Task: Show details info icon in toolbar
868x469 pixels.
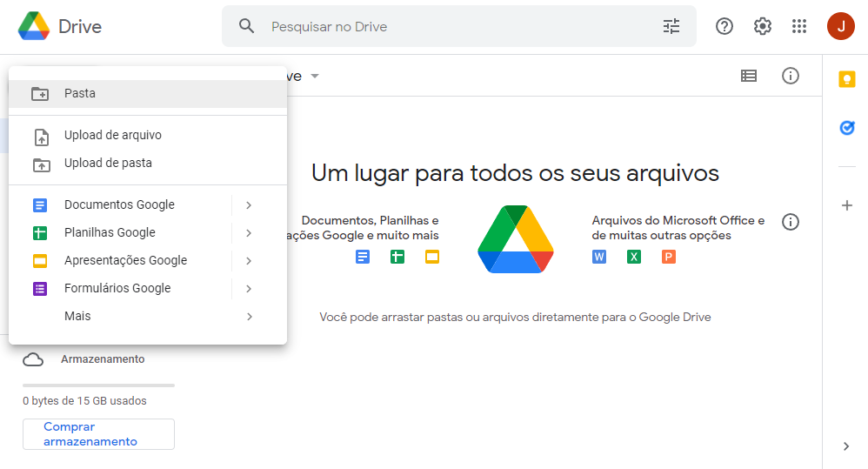Action: (x=790, y=76)
